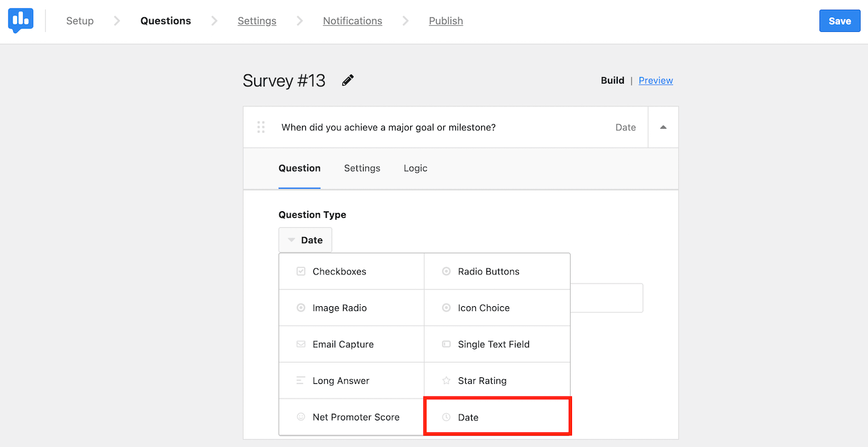This screenshot has width=868, height=447.
Task: Click the pencil icon beside Survey #13
Action: pyautogui.click(x=348, y=80)
